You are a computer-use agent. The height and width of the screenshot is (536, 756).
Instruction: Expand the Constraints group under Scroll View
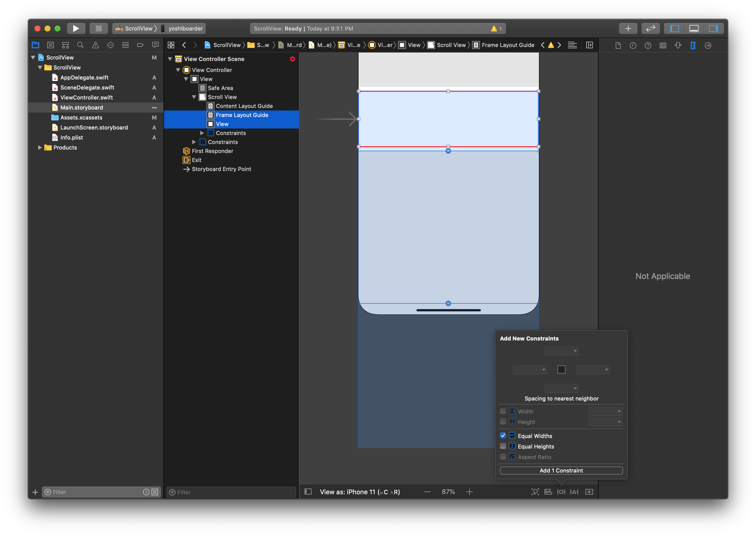[202, 133]
